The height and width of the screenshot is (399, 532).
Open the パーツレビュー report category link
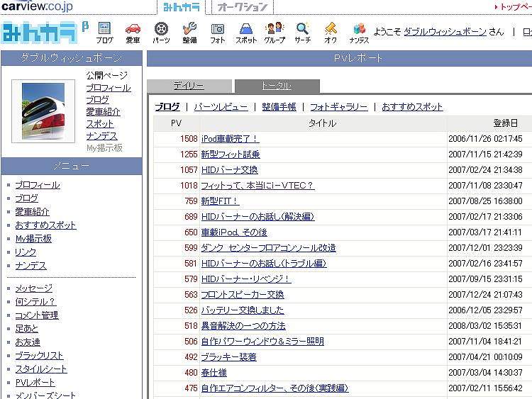221,107
